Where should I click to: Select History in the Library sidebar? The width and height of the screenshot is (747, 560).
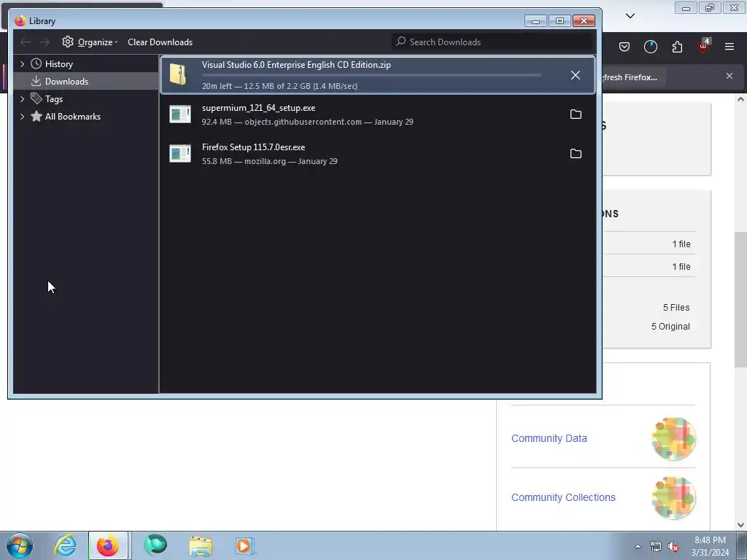pos(58,64)
